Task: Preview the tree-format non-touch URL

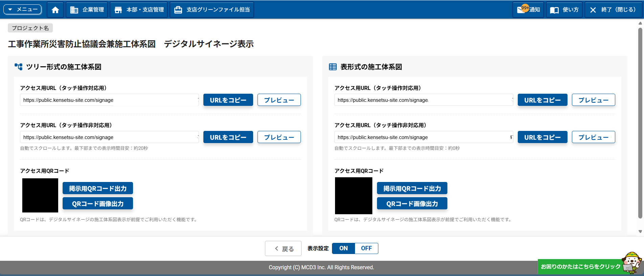Action: coord(279,137)
